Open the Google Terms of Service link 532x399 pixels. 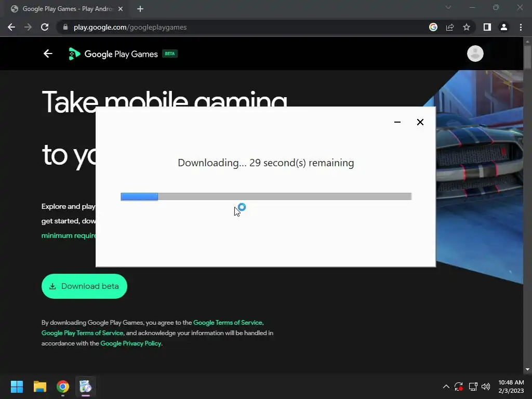pos(228,322)
